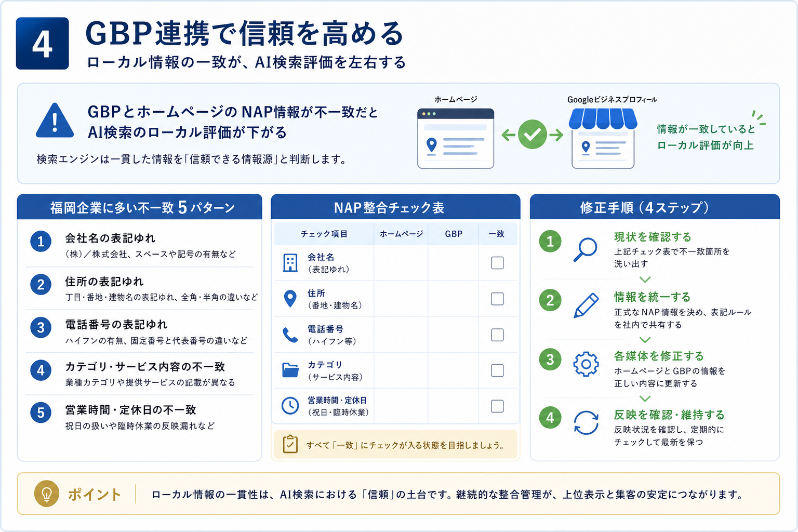
Task: Click the 電話番号の表記ゆれ pattern title
Action: 116,324
